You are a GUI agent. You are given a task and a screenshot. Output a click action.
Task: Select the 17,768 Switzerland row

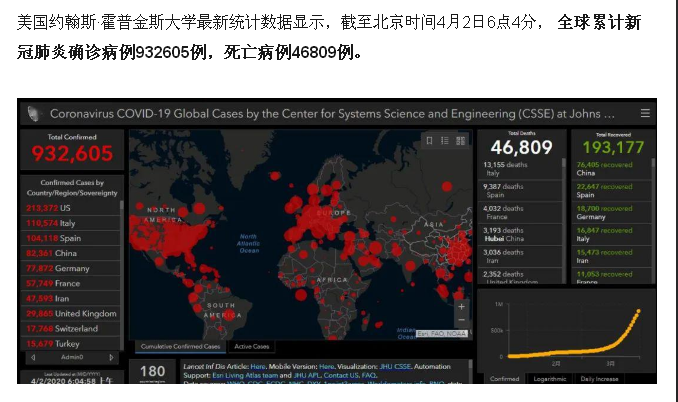coord(70,329)
